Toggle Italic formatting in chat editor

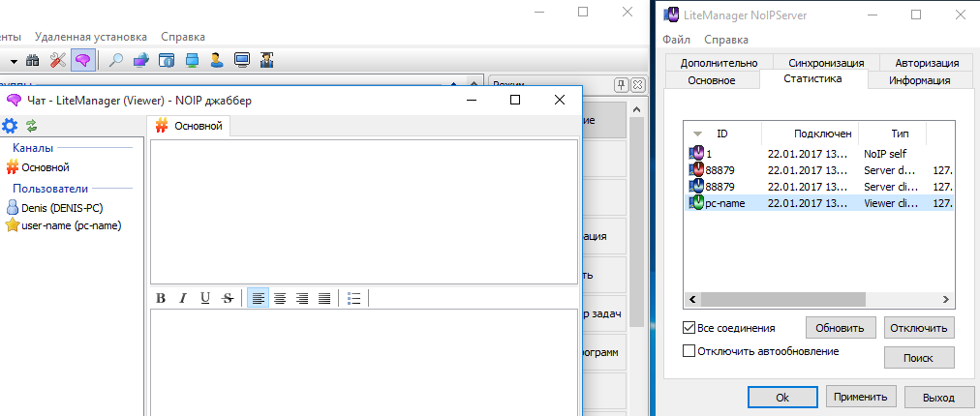(182, 299)
